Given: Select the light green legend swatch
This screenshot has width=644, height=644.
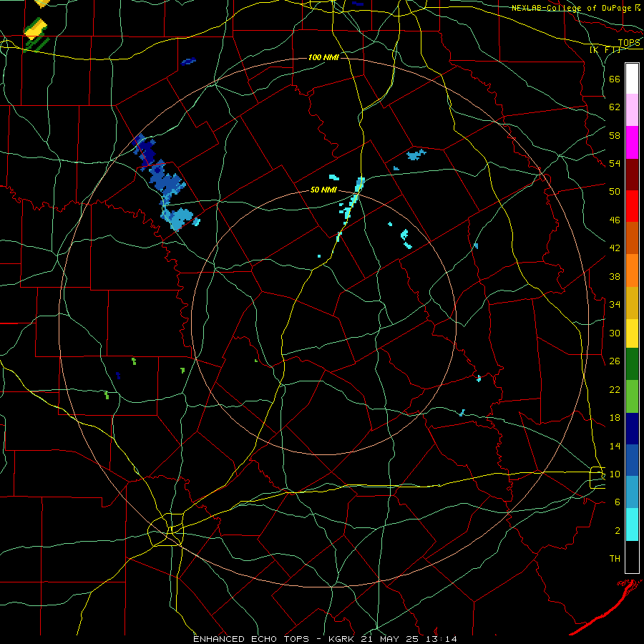Looking at the screenshot, I should 632,396.
